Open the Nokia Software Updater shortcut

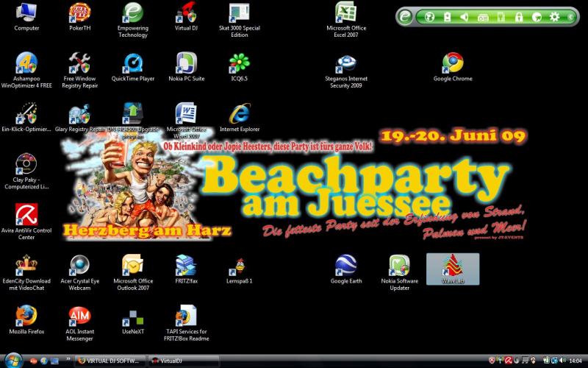click(x=399, y=272)
